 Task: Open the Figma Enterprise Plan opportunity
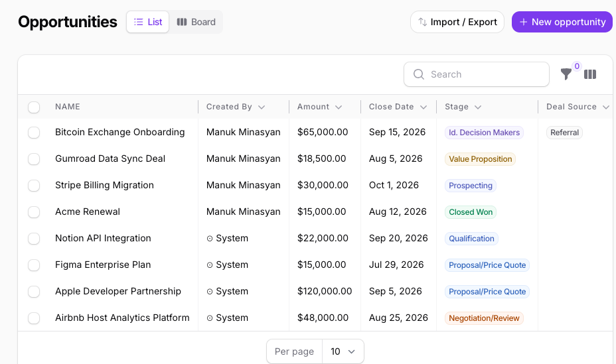point(103,265)
